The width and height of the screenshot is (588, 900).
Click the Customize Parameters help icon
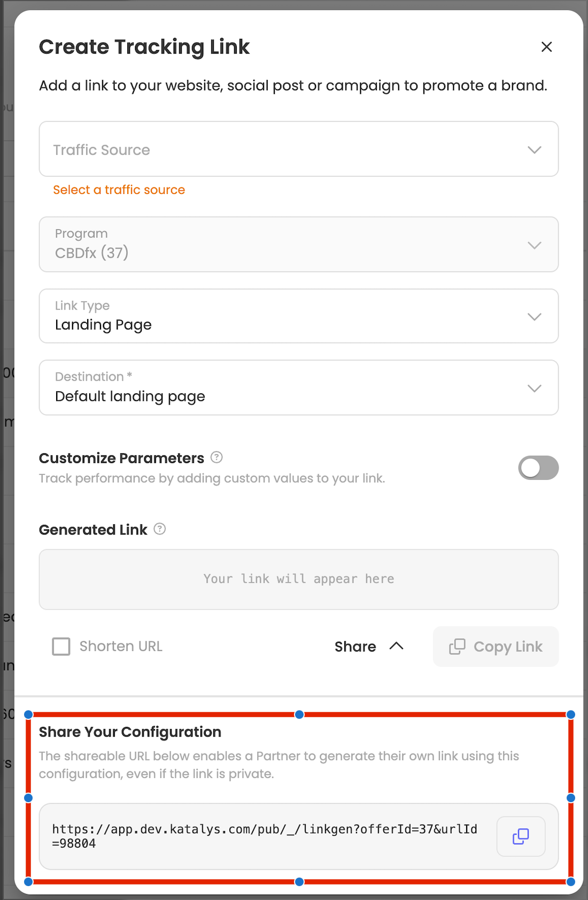pos(216,457)
